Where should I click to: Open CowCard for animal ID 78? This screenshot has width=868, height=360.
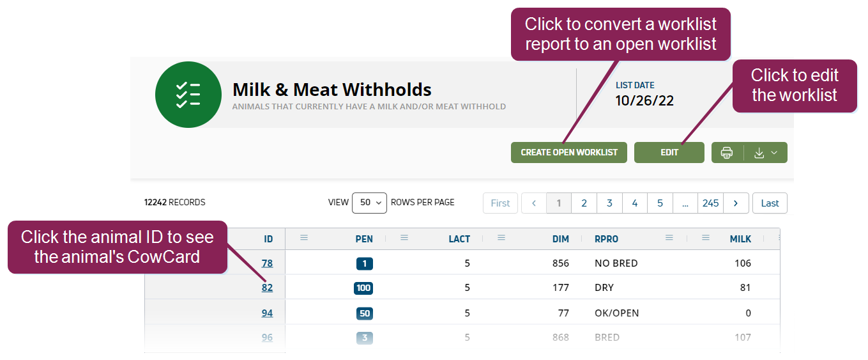coord(267,263)
